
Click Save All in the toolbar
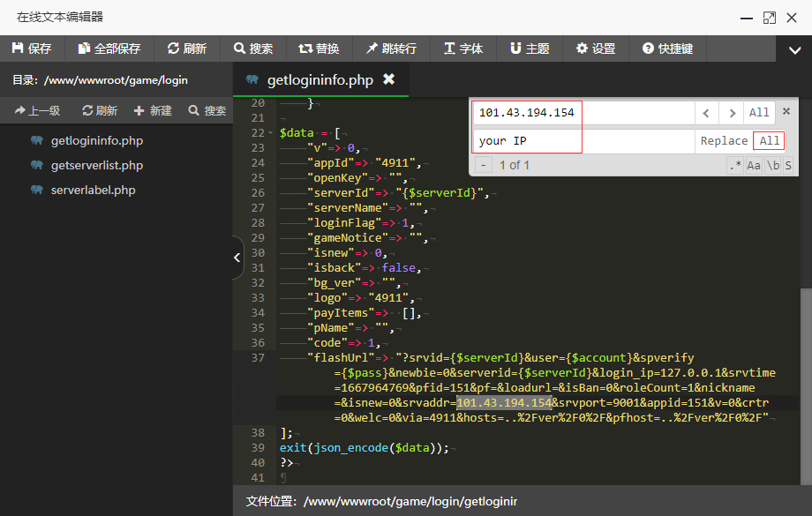109,49
